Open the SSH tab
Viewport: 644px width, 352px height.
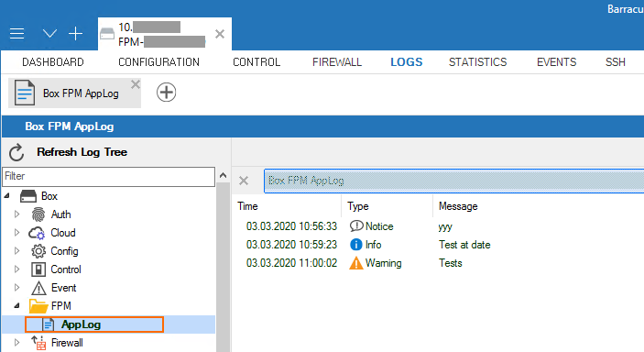(x=616, y=62)
